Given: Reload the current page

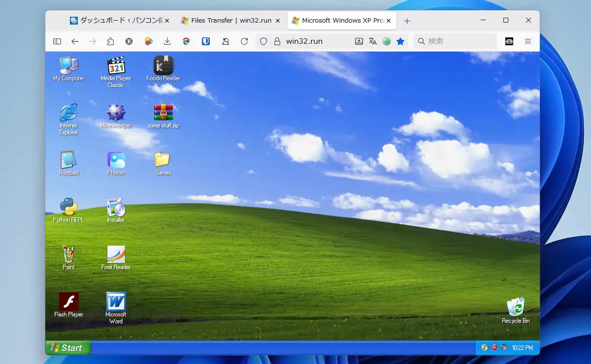Looking at the screenshot, I should coord(244,41).
